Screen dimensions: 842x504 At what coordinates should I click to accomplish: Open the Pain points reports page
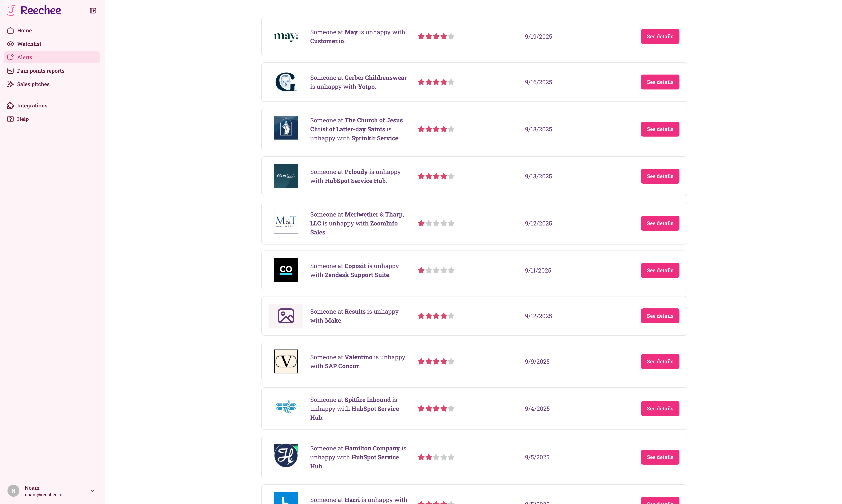(40, 71)
